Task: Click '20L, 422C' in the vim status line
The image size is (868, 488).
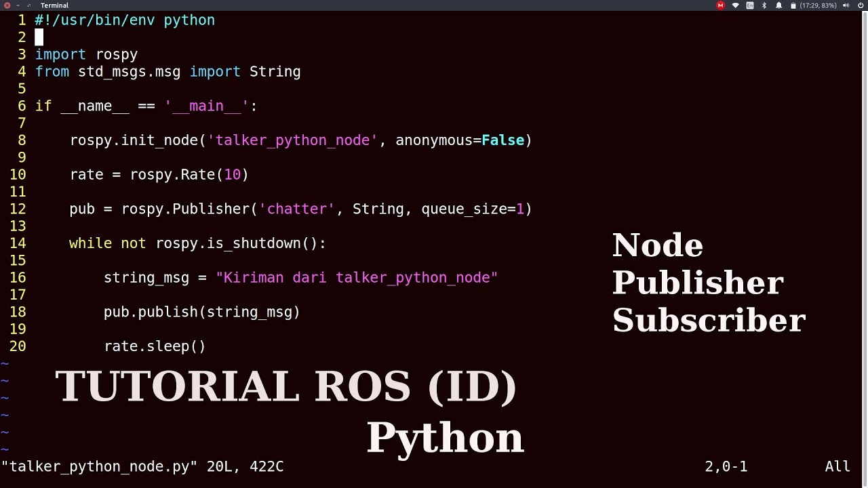Action: [245, 466]
